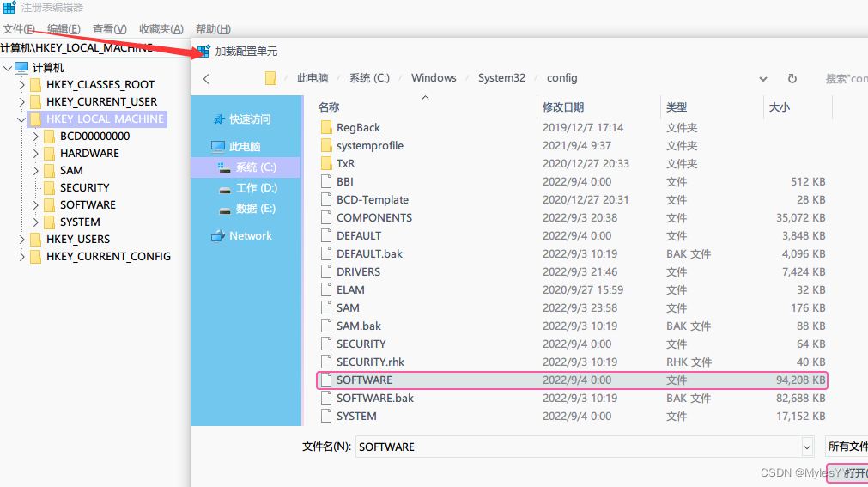Image resolution: width=868 pixels, height=487 pixels.
Task: Open the View menu
Action: (x=110, y=29)
